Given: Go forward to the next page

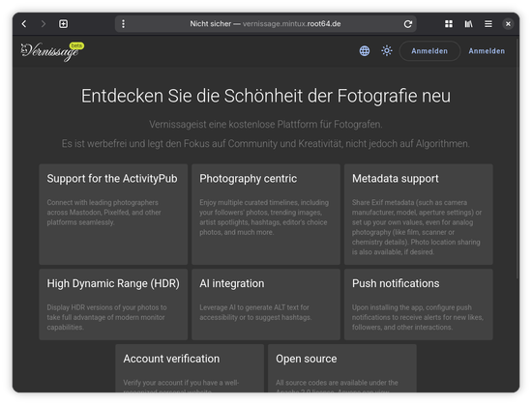Looking at the screenshot, I should point(44,24).
